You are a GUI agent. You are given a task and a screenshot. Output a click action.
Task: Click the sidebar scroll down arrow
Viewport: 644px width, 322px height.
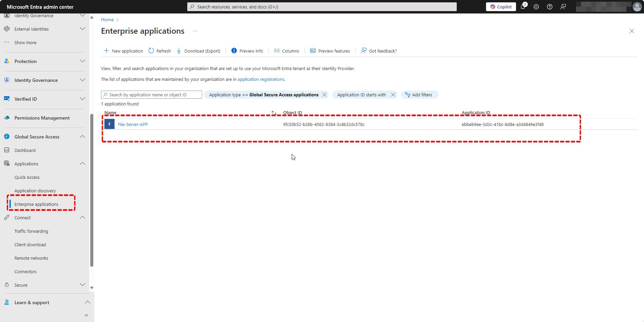pyautogui.click(x=92, y=288)
